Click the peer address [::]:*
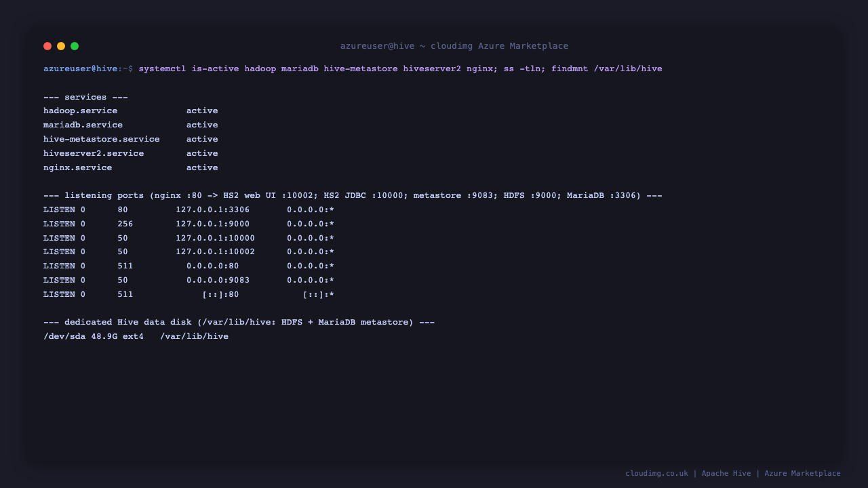This screenshot has width=868, height=488. pos(319,294)
